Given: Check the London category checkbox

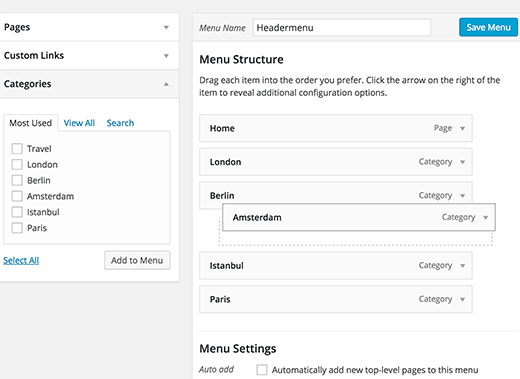Looking at the screenshot, I should 17,164.
